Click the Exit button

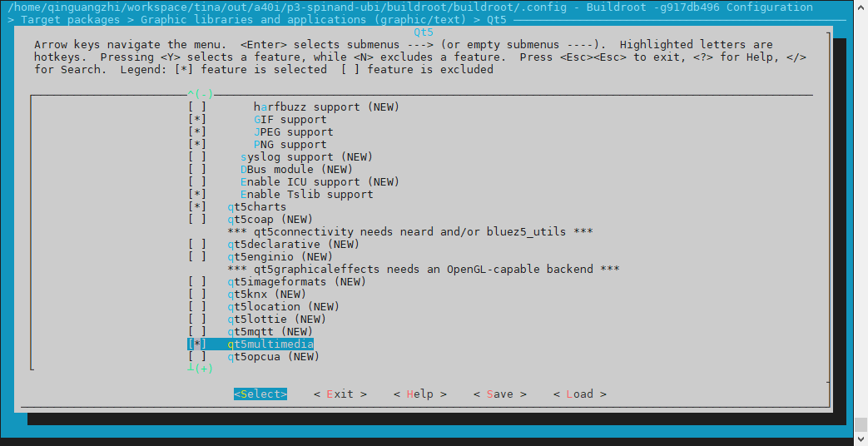coord(340,394)
